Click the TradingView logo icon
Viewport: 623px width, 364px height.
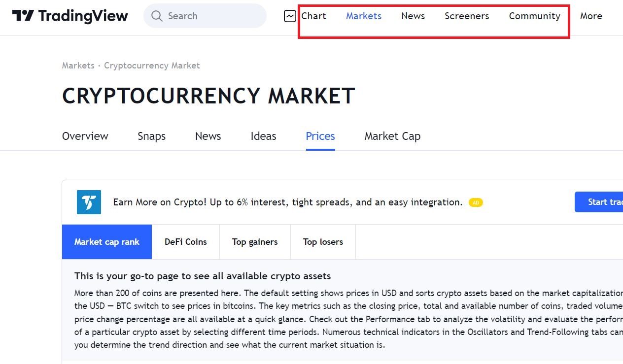pyautogui.click(x=23, y=16)
